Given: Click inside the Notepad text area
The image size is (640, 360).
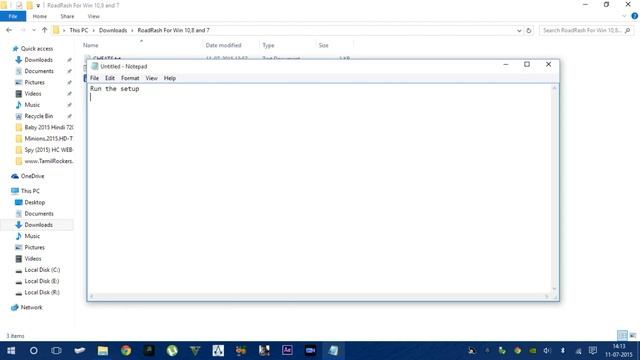Looking at the screenshot, I should pos(320,188).
